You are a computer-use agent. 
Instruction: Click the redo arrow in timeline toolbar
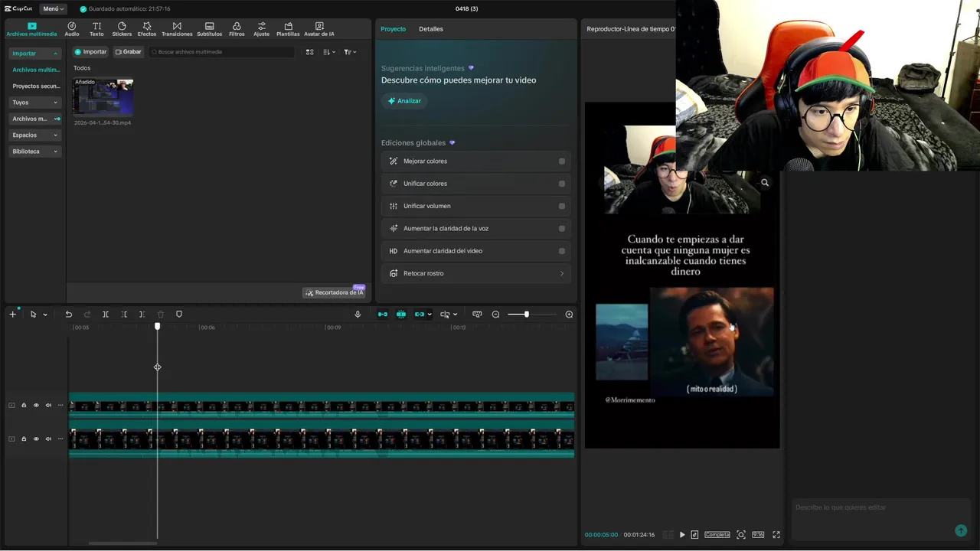tap(87, 315)
